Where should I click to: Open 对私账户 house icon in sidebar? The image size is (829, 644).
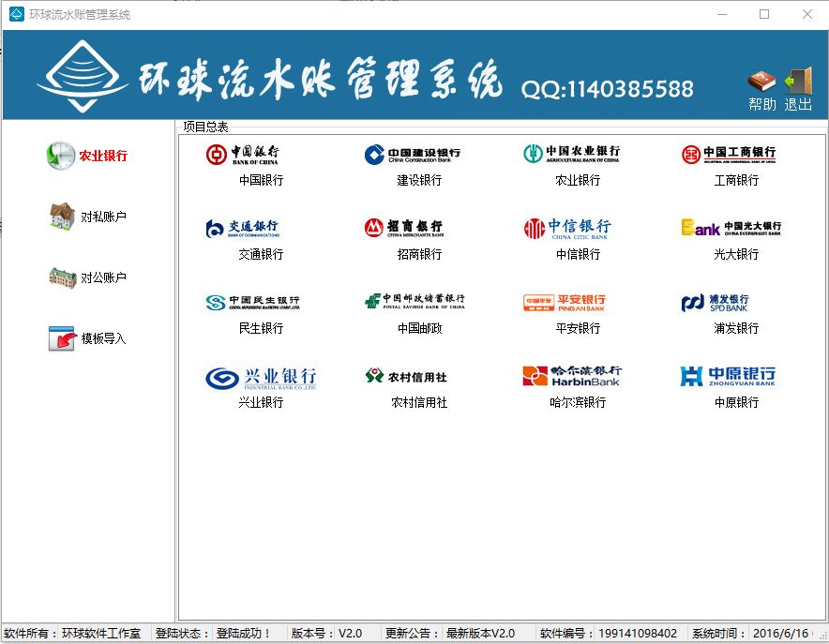point(62,217)
